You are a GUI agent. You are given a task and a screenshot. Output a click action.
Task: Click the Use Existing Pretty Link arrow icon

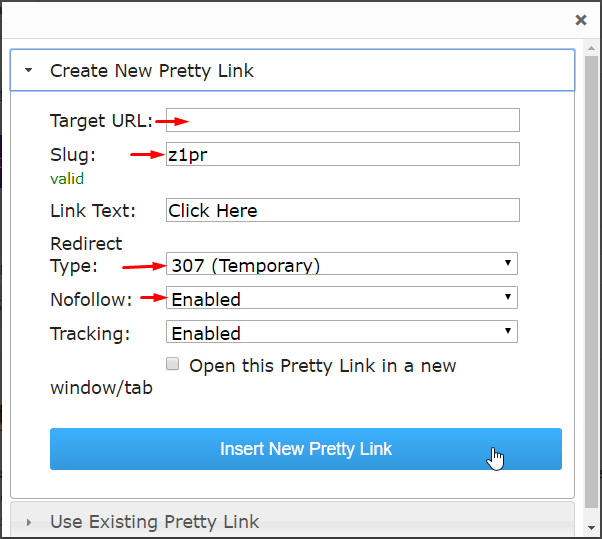tap(28, 522)
